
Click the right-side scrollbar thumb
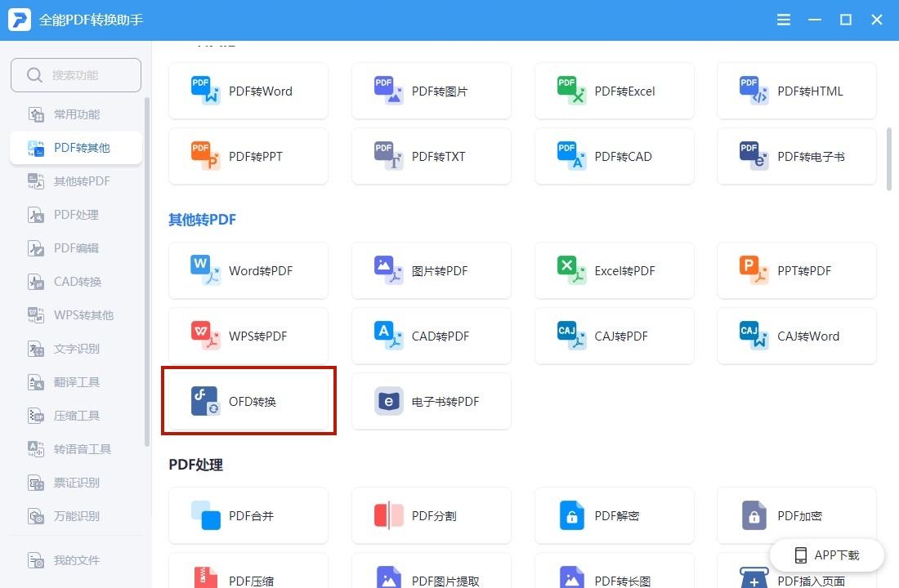tap(890, 155)
